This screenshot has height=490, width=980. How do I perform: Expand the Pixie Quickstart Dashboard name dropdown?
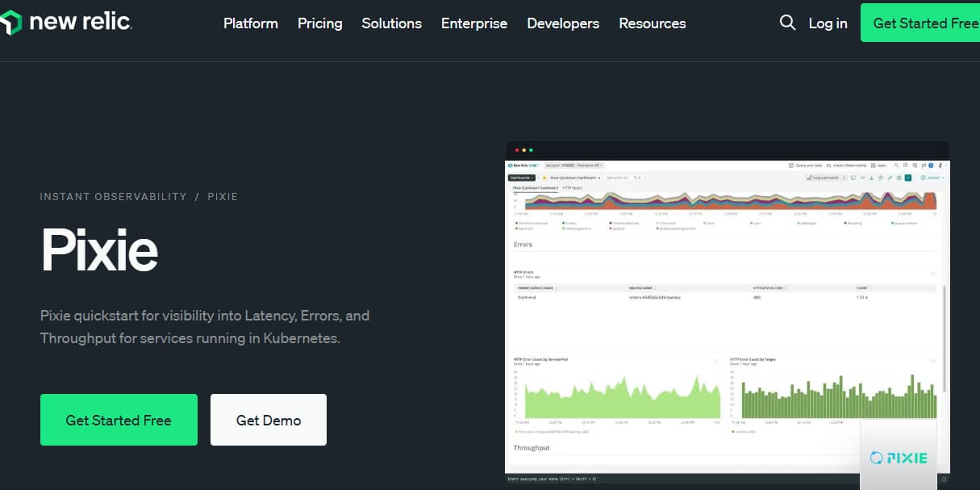point(598,176)
